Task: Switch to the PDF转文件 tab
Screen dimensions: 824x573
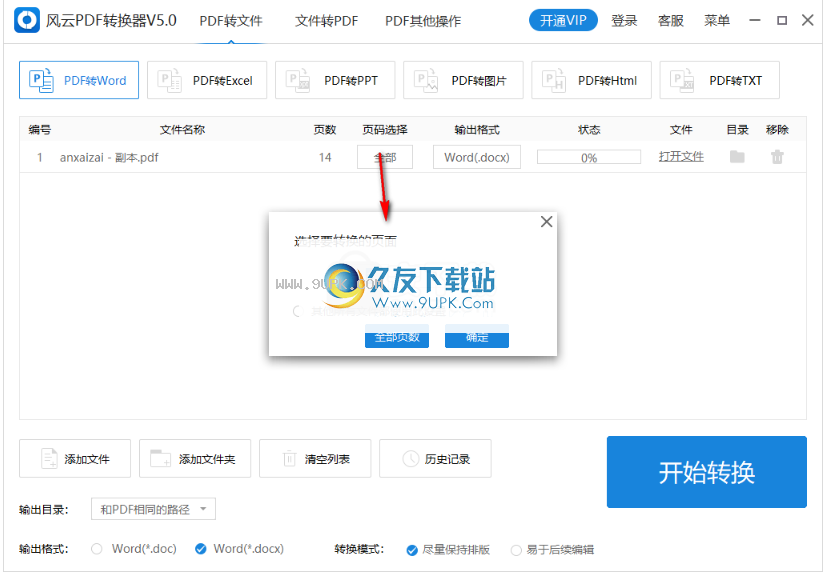Action: (x=231, y=21)
